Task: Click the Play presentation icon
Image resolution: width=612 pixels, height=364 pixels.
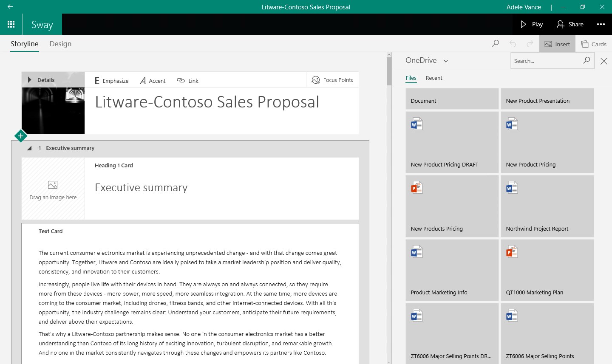Action: [524, 24]
